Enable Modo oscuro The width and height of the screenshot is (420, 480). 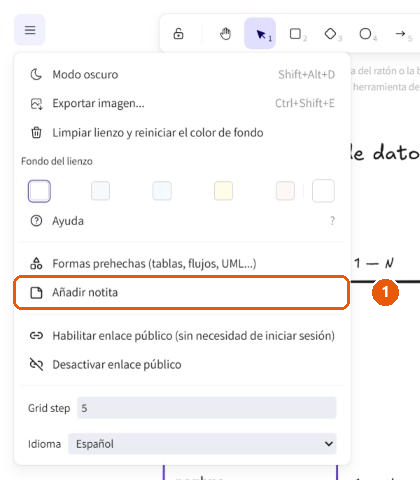182,74
